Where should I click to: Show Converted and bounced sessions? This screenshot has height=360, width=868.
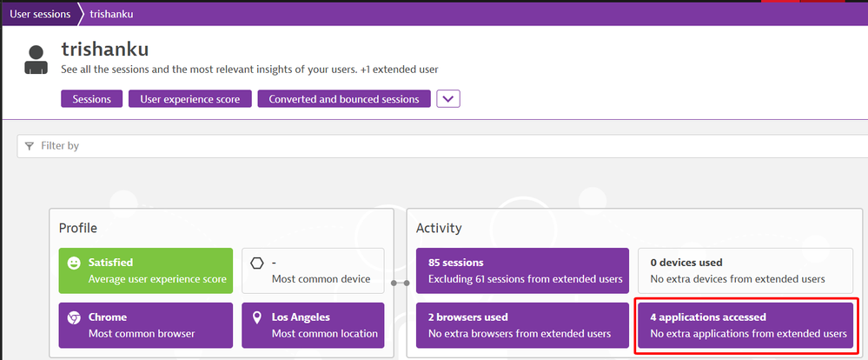343,99
